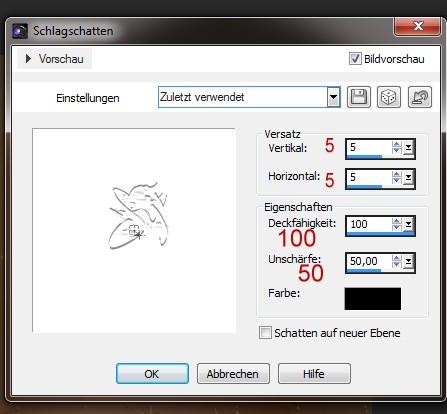Open the Unschärfe slider dropdown
The width and height of the screenshot is (447, 414).
(408, 262)
